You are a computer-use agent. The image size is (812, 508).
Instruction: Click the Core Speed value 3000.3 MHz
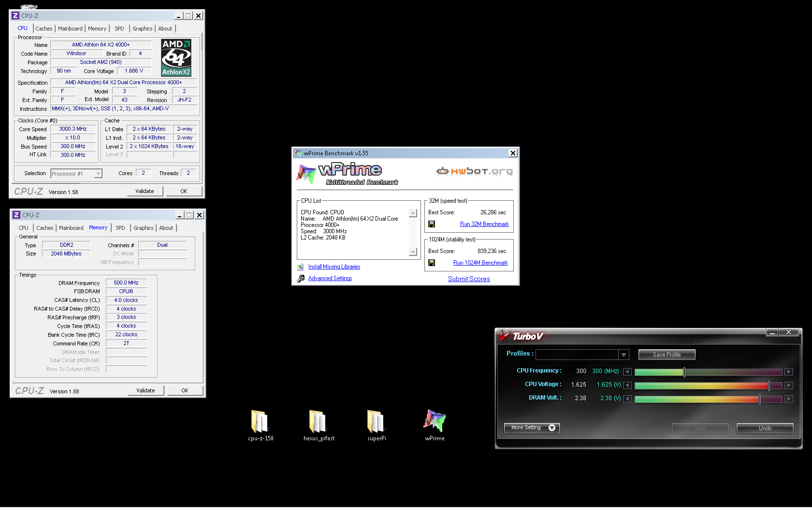(x=73, y=129)
